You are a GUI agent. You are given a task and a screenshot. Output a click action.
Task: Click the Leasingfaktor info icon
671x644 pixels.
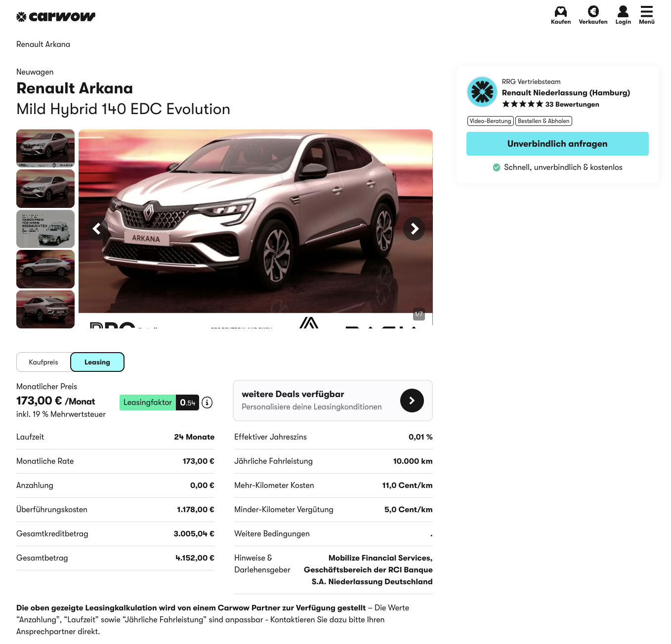pos(208,402)
